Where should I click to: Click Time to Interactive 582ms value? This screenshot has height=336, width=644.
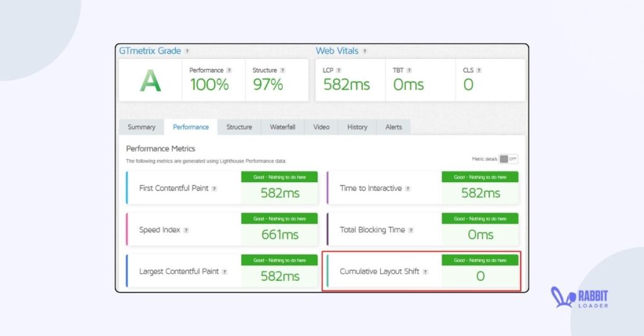480,193
